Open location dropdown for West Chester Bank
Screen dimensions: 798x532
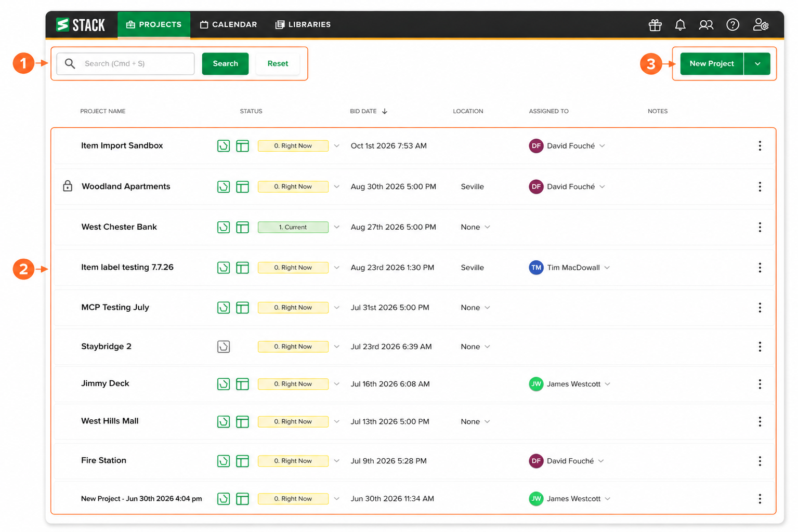(487, 227)
